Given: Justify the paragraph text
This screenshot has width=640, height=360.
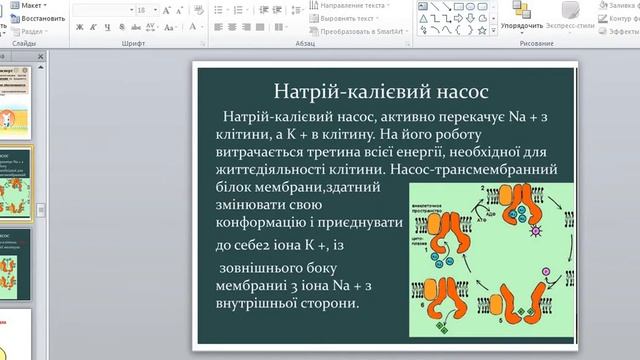Looking at the screenshot, I should point(260,27).
